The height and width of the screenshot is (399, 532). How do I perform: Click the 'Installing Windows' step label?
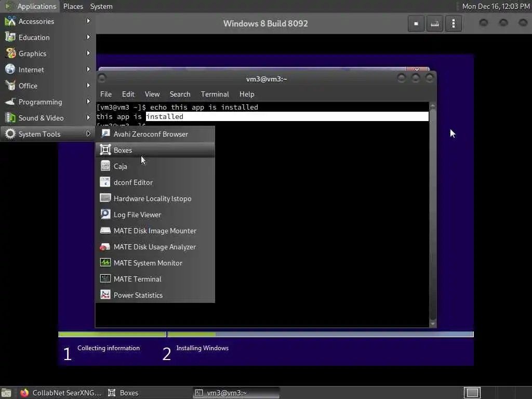tap(202, 348)
